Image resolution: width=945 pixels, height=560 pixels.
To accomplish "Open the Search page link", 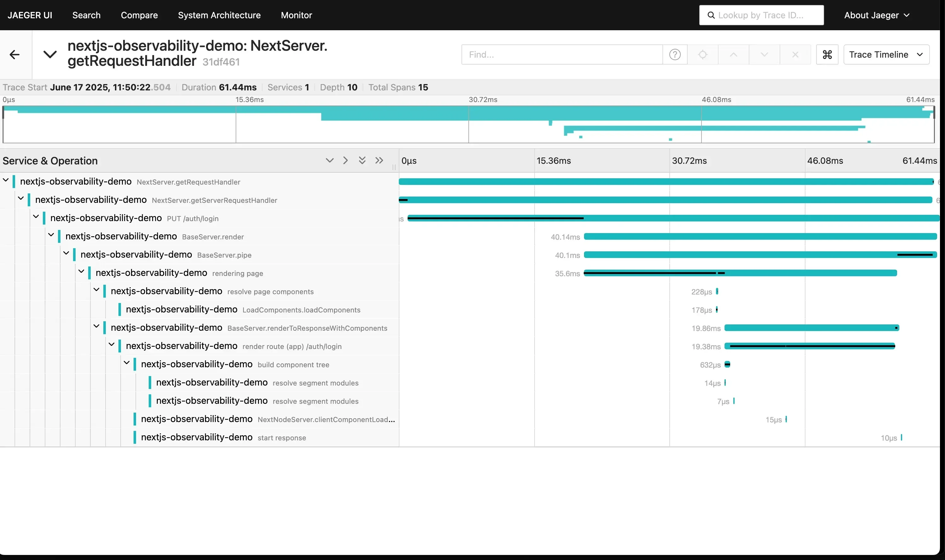I will [x=86, y=15].
